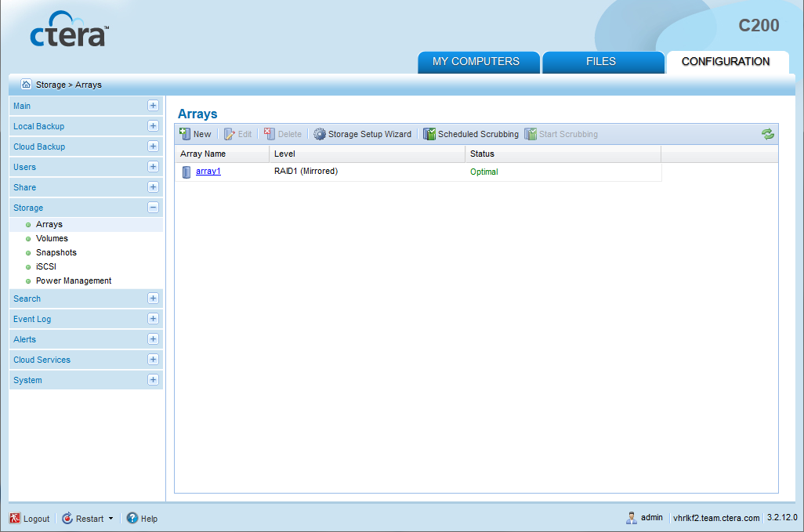Switch to the FILES tab
This screenshot has width=804, height=532.
[603, 62]
